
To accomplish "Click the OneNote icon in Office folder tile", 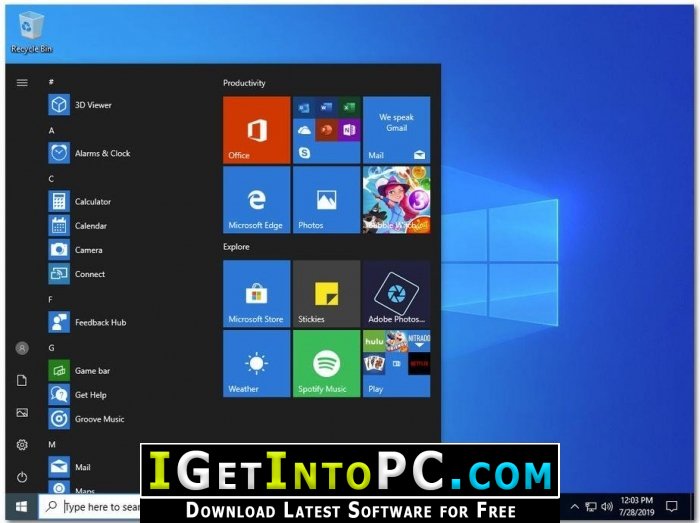I will tap(349, 130).
